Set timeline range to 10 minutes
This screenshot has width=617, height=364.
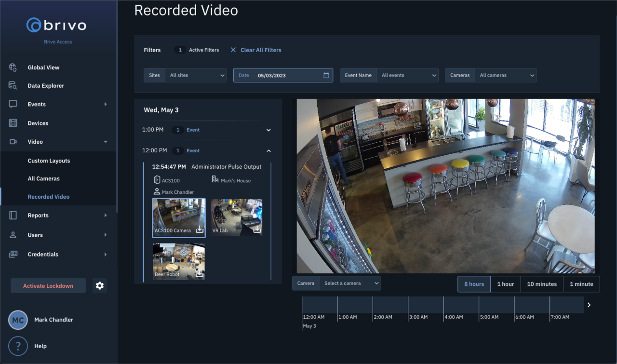[x=542, y=284]
